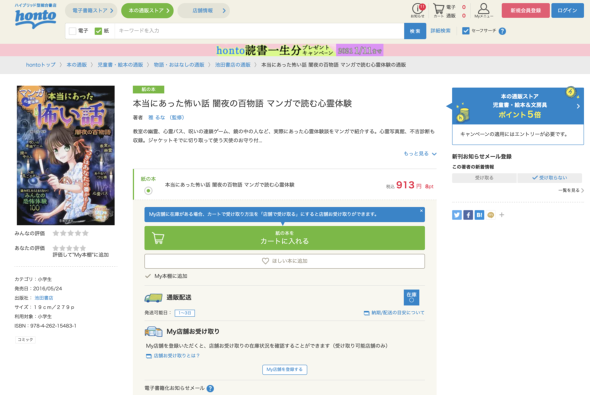
Task: Toggle the 紙 search checkbox
Action: (99, 31)
